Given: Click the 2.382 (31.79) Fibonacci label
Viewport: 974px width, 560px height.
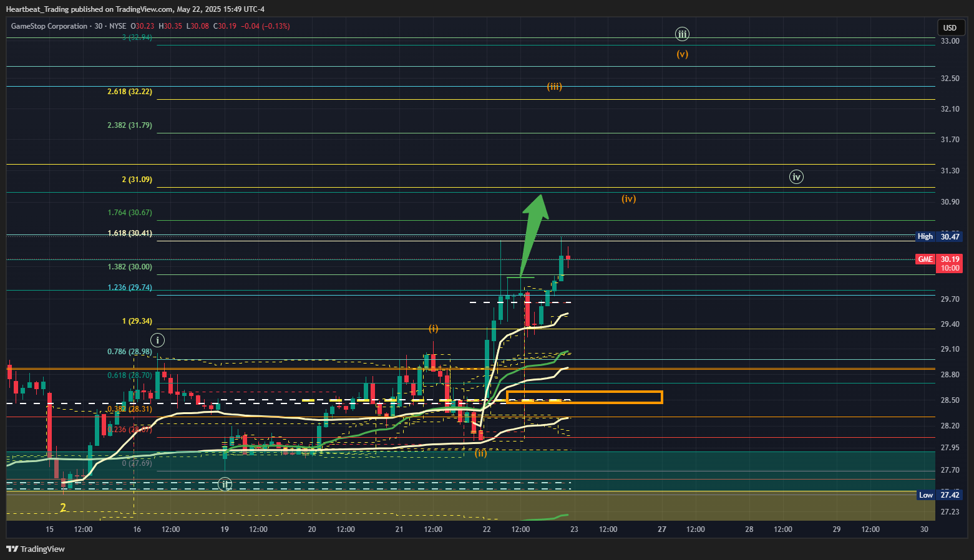Looking at the screenshot, I should pyautogui.click(x=130, y=125).
